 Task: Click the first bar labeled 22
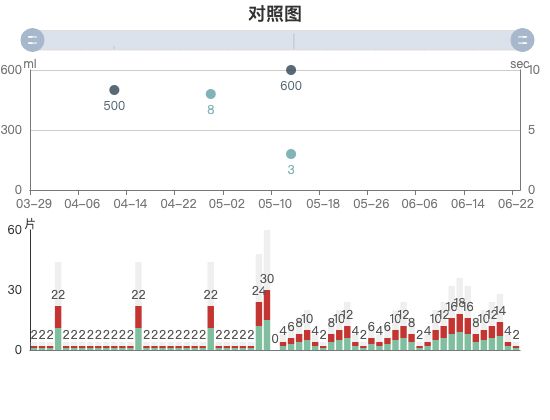coord(58,328)
